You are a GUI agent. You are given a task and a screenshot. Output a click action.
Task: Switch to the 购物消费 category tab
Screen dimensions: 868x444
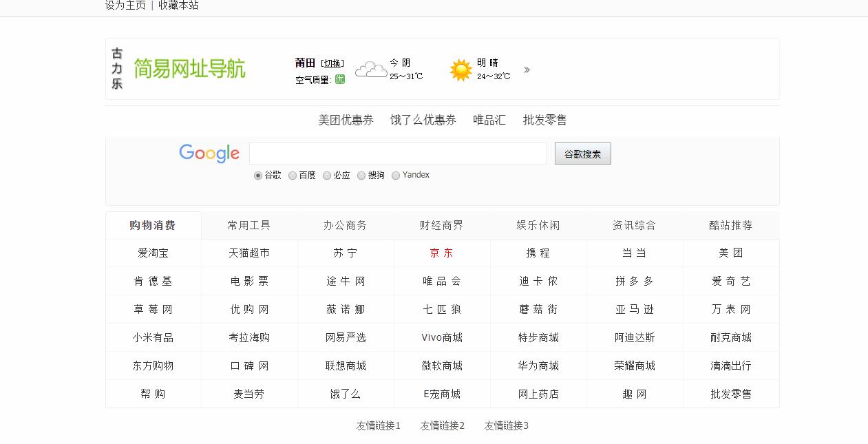pyautogui.click(x=152, y=225)
